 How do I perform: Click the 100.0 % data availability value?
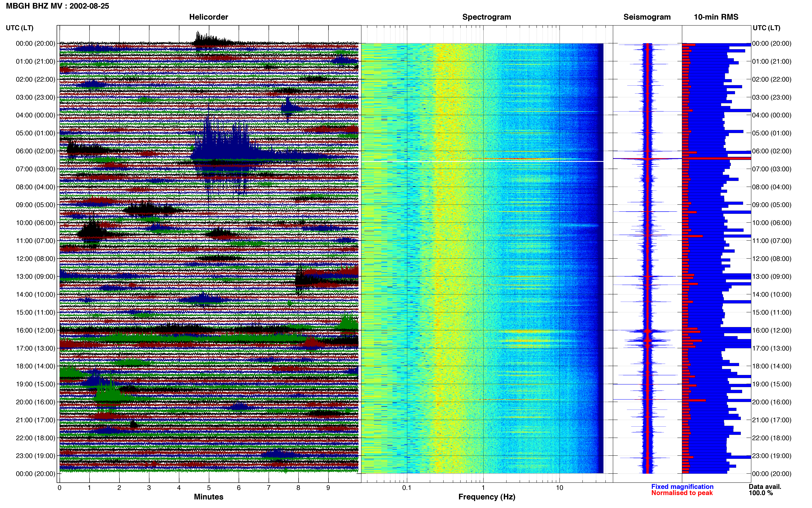[761, 493]
